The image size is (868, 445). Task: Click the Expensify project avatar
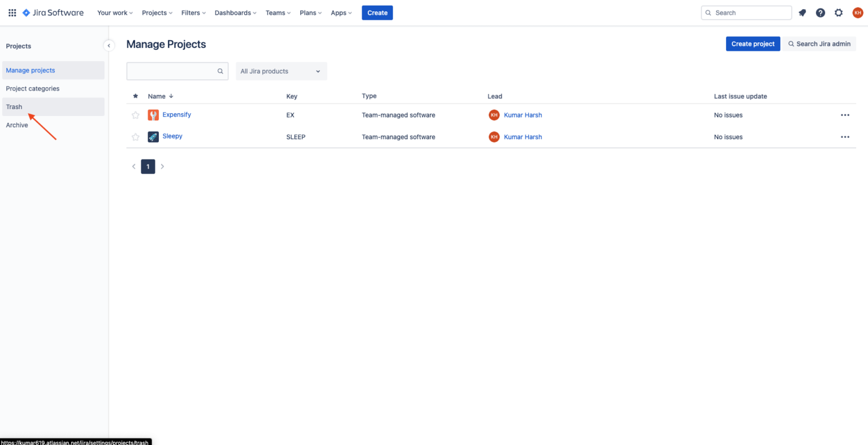tap(153, 115)
